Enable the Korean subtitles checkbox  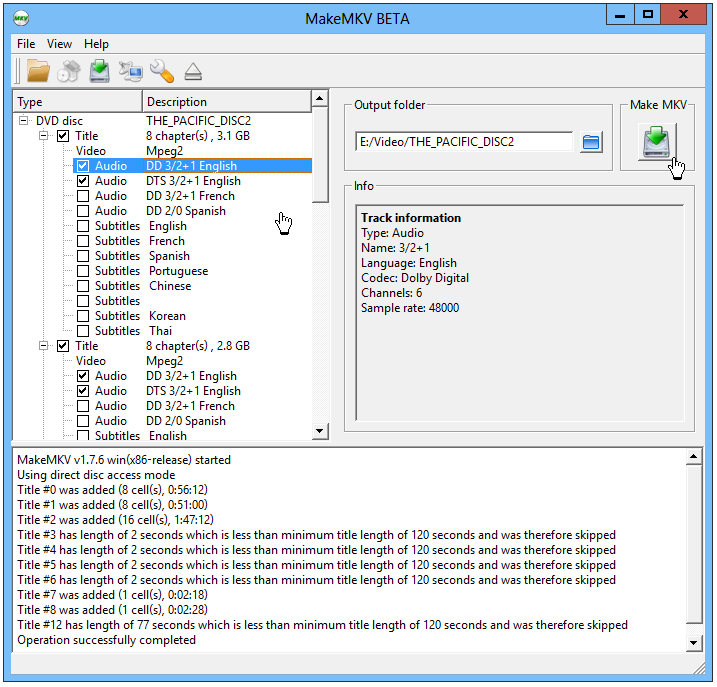tap(83, 316)
